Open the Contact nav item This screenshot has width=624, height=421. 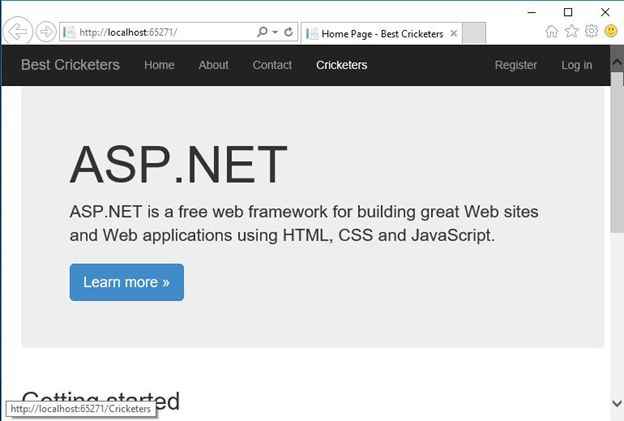coord(272,65)
